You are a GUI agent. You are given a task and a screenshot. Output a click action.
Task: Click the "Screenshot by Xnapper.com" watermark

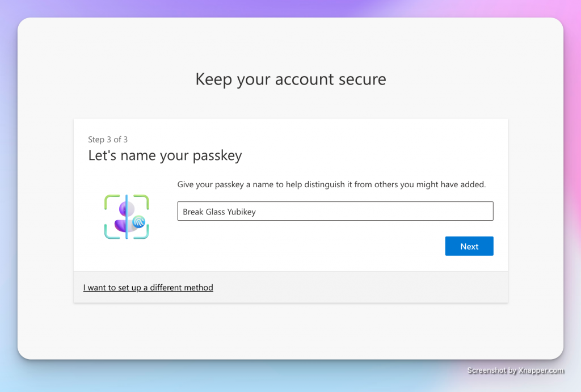[x=515, y=370]
